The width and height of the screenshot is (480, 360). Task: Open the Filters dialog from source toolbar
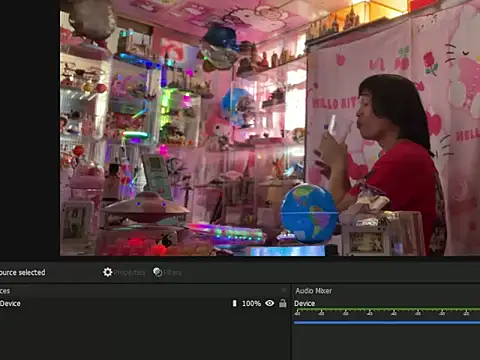pos(167,272)
